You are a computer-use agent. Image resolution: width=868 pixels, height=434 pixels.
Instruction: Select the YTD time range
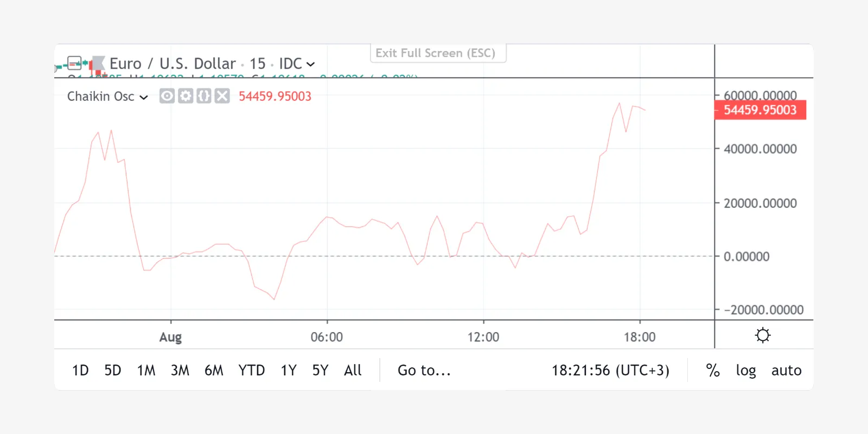point(252,371)
